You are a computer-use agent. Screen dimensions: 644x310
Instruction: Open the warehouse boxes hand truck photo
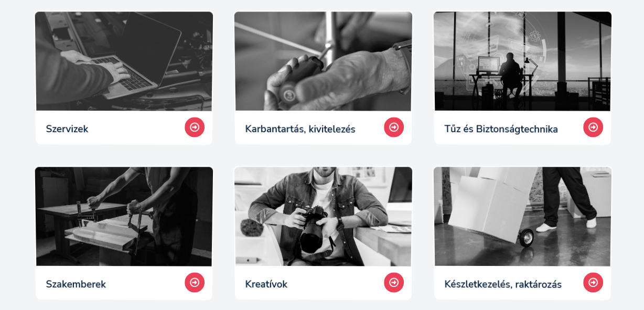click(x=522, y=216)
